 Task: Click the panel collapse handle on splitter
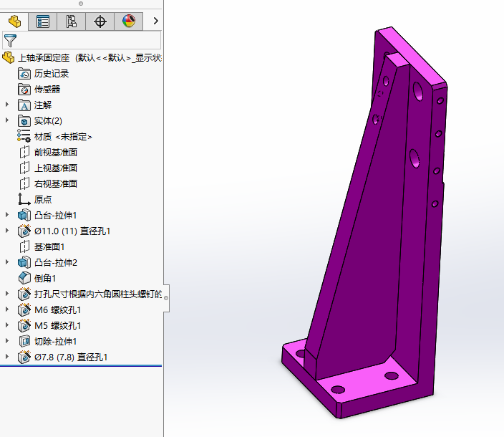tap(166, 298)
